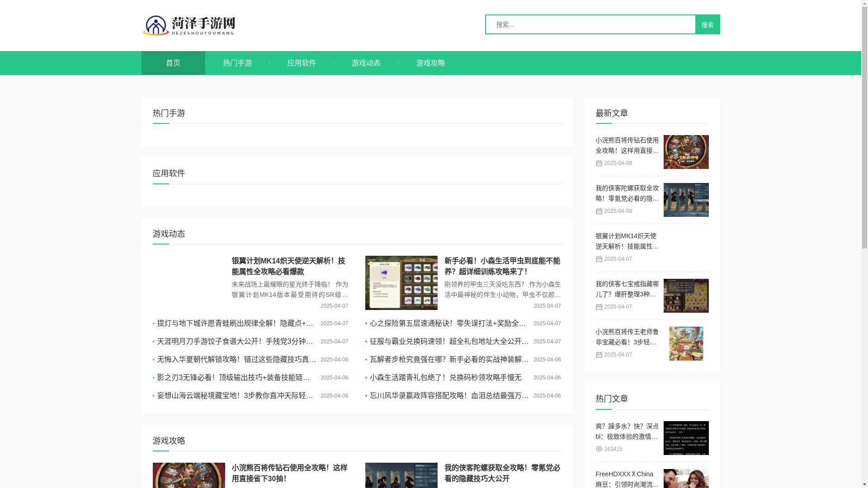868x488 pixels.
Task: Open the 应用软件 navigation tab
Action: tap(302, 63)
